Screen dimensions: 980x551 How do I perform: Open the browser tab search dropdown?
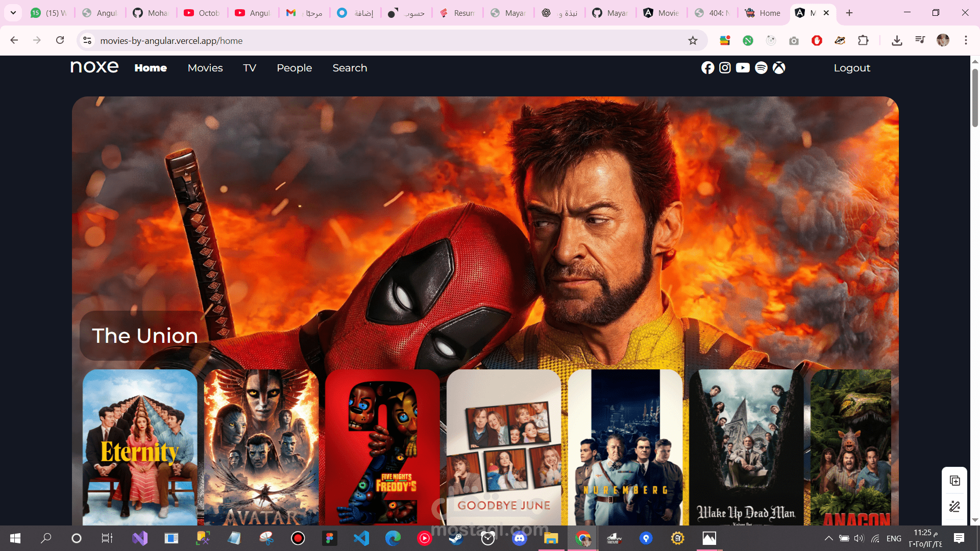(x=13, y=13)
